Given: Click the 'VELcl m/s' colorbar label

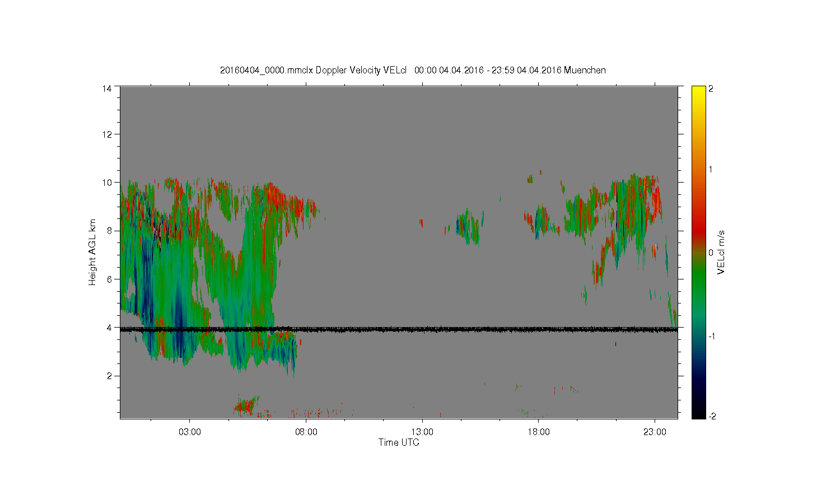Looking at the screenshot, I should coord(721,252).
